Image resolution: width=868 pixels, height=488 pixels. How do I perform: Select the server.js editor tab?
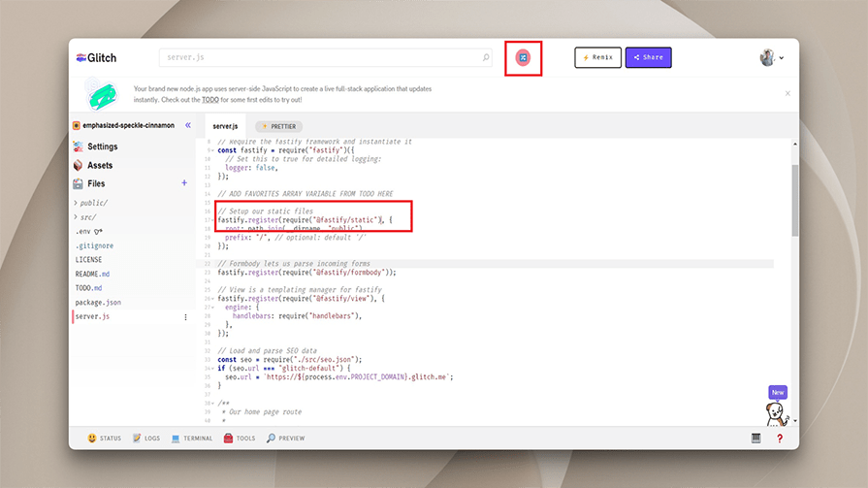coord(225,126)
